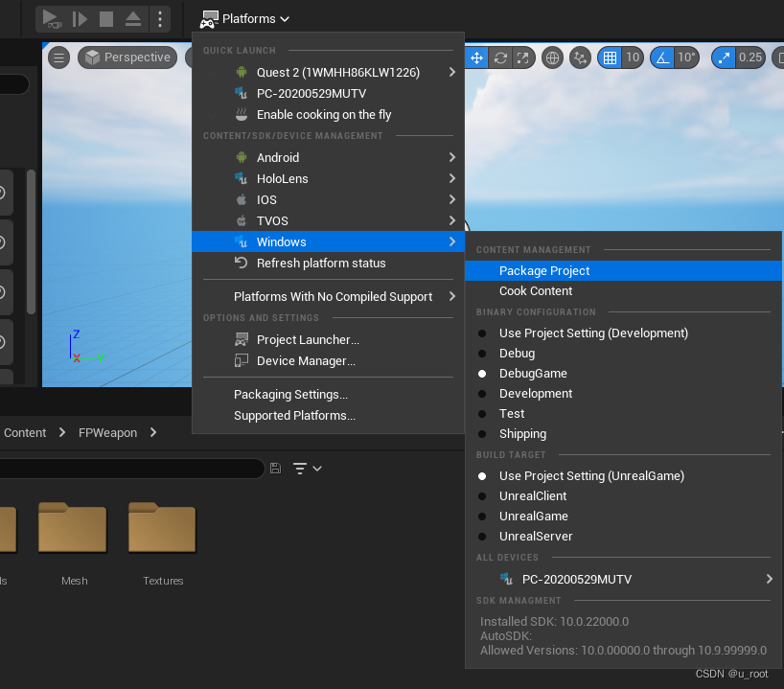Viewport: 784px width, 689px height.
Task: Open grid snap size value 10
Action: 633,58
